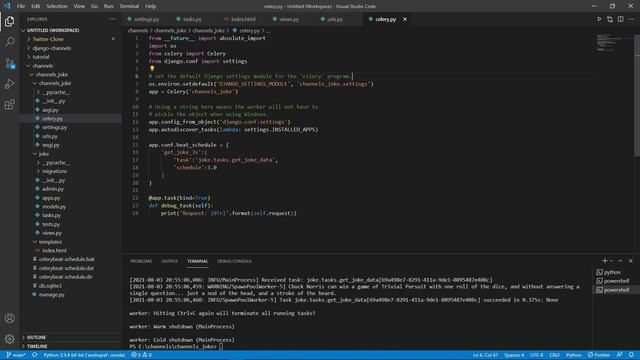Click Prettier in status bar
640x360 pixels.
pyautogui.click(x=599, y=355)
